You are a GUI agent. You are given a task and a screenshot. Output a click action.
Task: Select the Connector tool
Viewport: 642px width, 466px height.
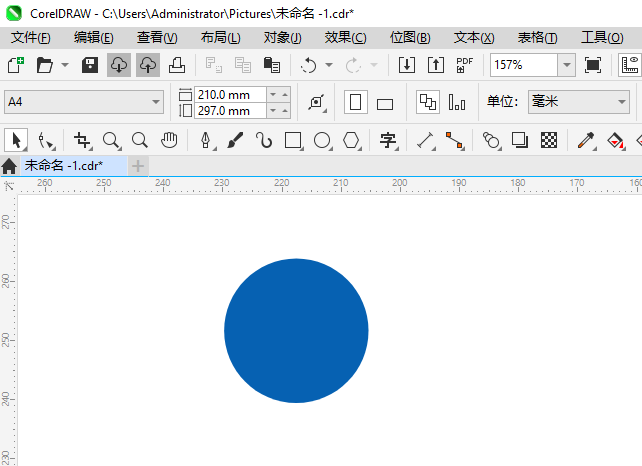455,140
